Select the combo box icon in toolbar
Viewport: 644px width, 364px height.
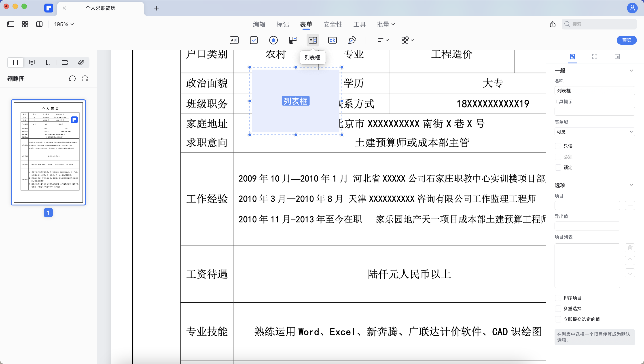tap(293, 40)
